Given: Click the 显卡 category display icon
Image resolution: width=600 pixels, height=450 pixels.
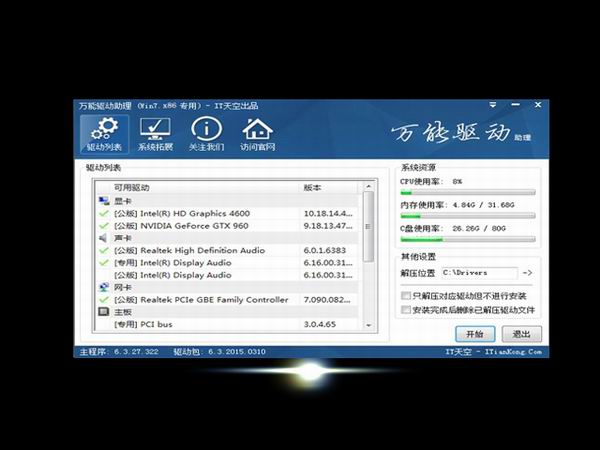Looking at the screenshot, I should pos(104,201).
